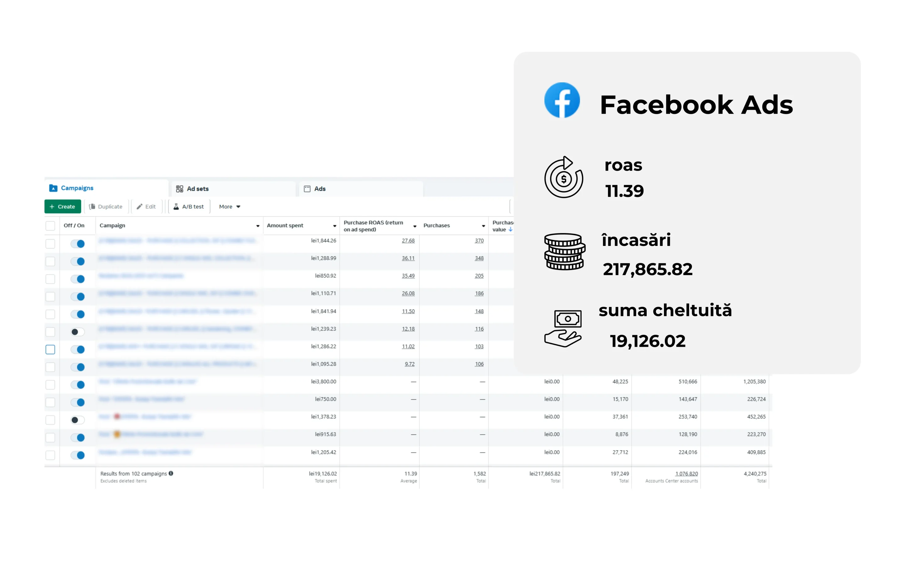
Task: Switch to the Ads tab
Action: 320,188
